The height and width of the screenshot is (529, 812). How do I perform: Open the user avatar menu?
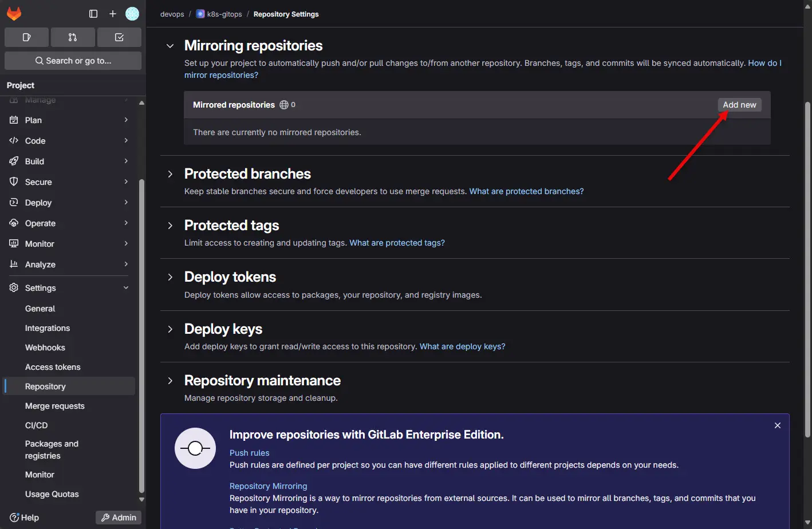(x=132, y=14)
